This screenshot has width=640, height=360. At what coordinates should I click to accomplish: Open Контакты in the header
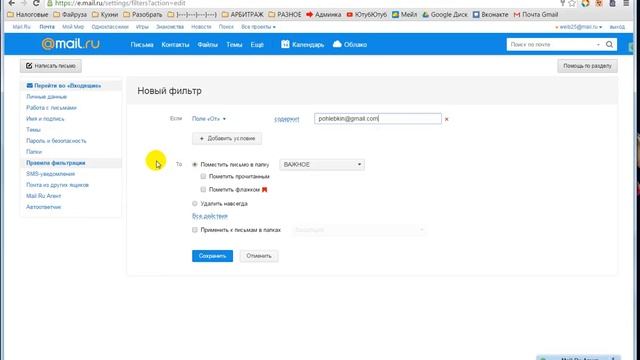175,44
